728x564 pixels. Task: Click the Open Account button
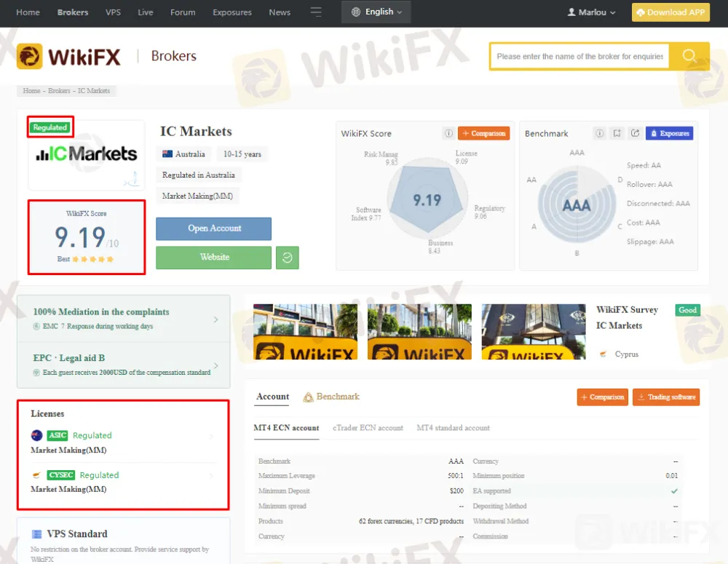[213, 229]
